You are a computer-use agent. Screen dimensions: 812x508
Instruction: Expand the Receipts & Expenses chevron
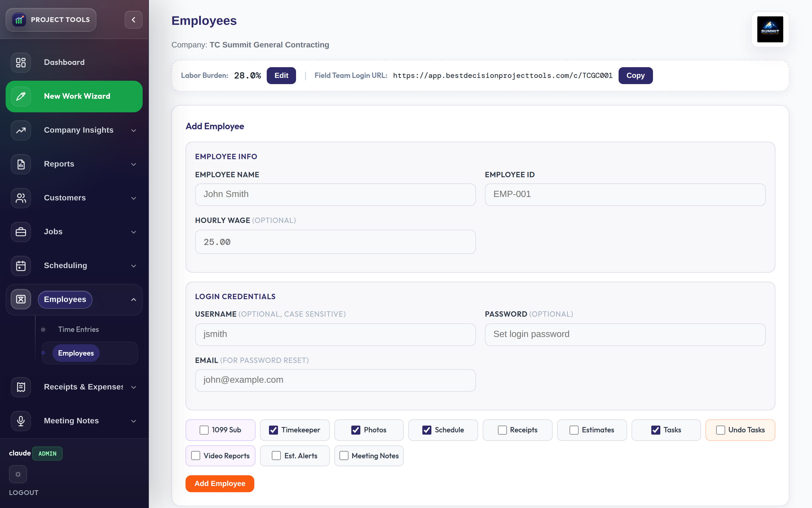(134, 387)
